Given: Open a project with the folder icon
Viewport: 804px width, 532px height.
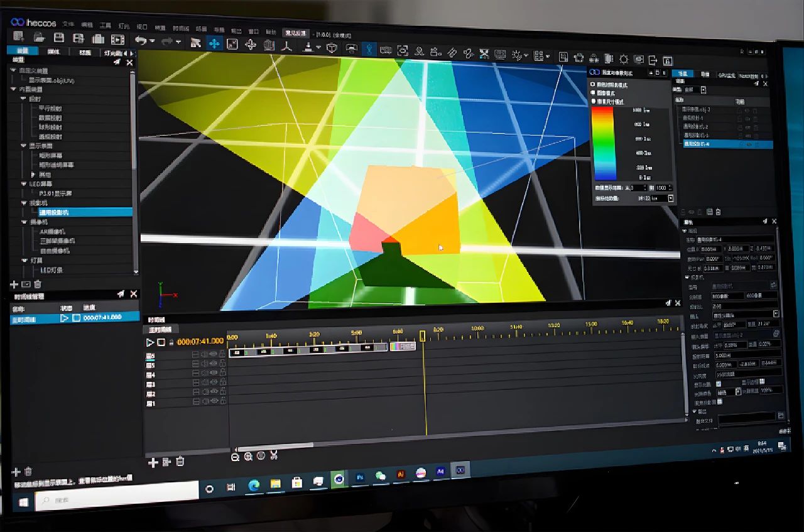Looking at the screenshot, I should click(x=38, y=38).
